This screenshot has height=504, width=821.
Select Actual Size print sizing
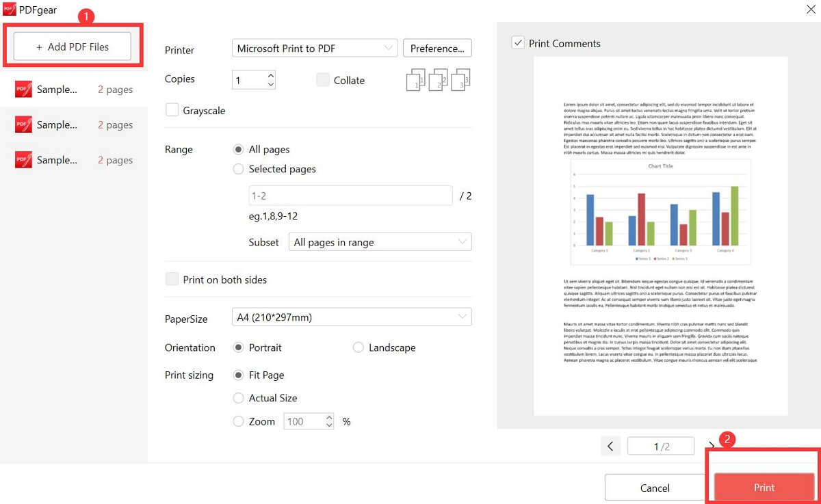(239, 398)
